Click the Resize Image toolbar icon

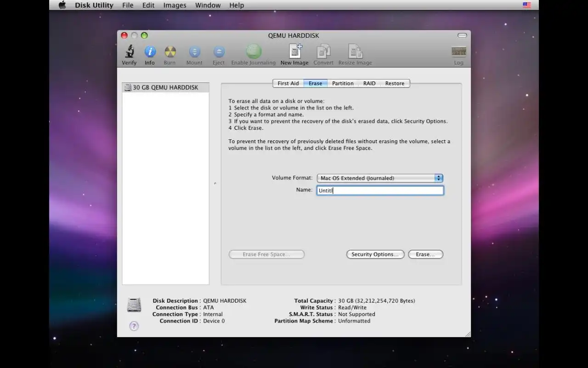point(355,52)
